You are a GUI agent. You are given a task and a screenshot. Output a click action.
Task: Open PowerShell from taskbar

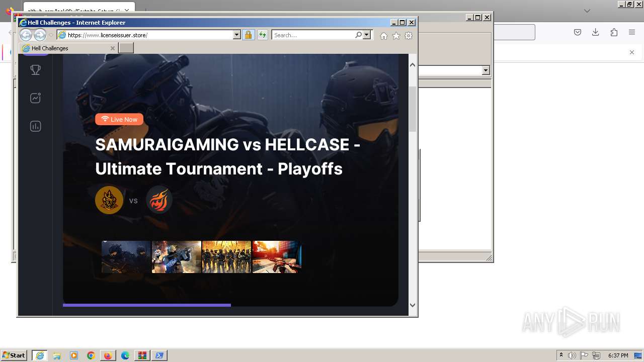tap(159, 355)
